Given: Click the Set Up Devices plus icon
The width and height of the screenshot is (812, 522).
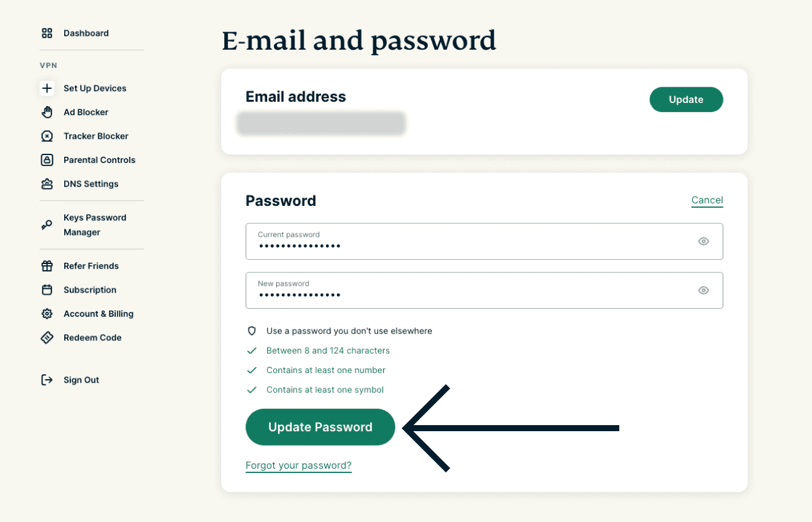Looking at the screenshot, I should click(x=47, y=88).
